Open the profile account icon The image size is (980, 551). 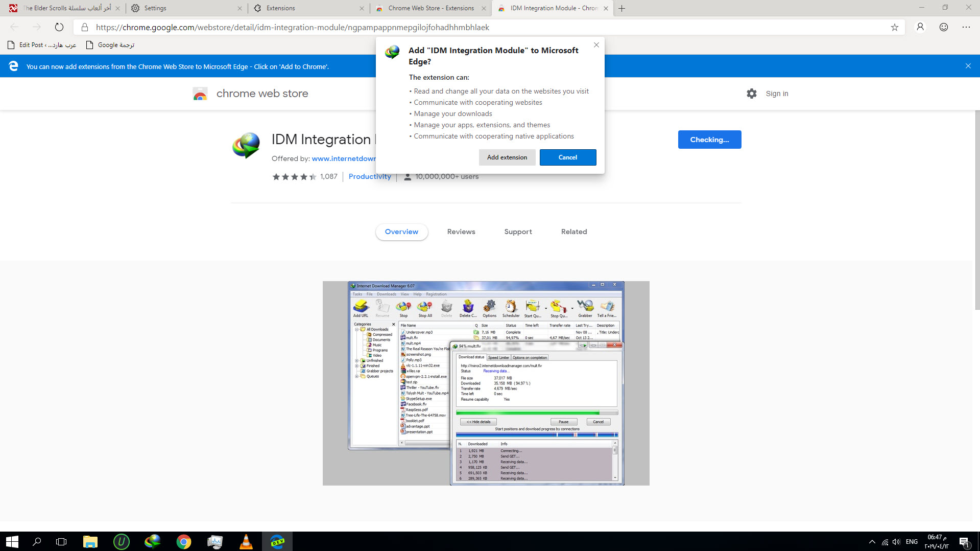920,27
